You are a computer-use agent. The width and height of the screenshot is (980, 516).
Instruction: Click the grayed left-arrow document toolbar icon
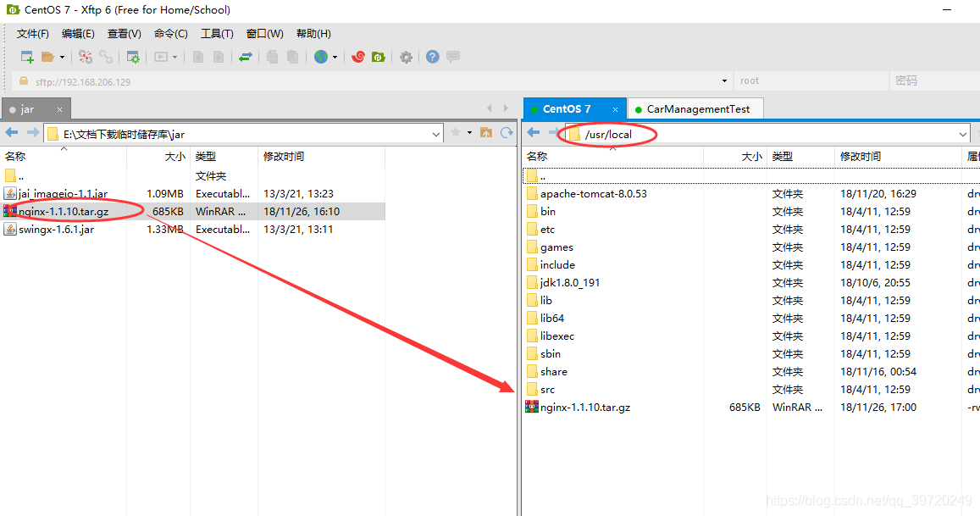(198, 57)
